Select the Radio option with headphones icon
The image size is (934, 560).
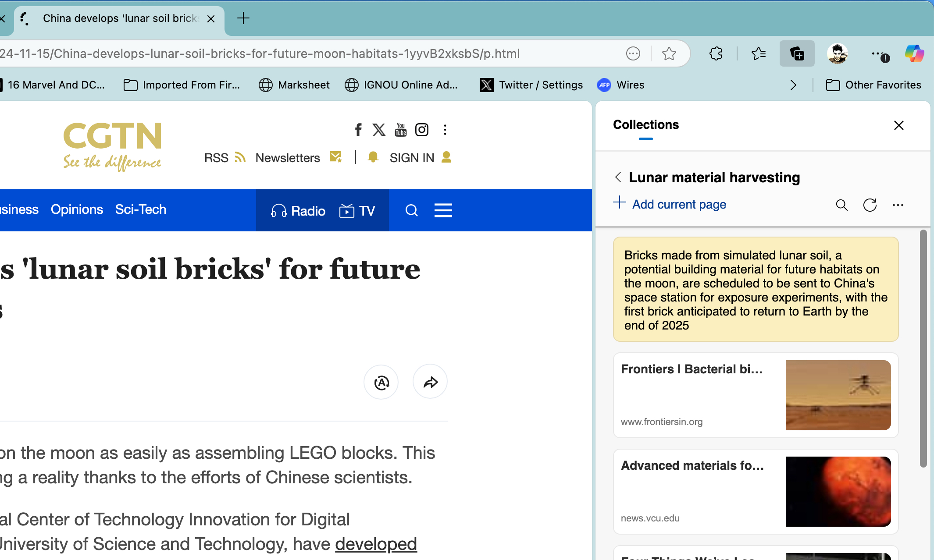coord(298,211)
